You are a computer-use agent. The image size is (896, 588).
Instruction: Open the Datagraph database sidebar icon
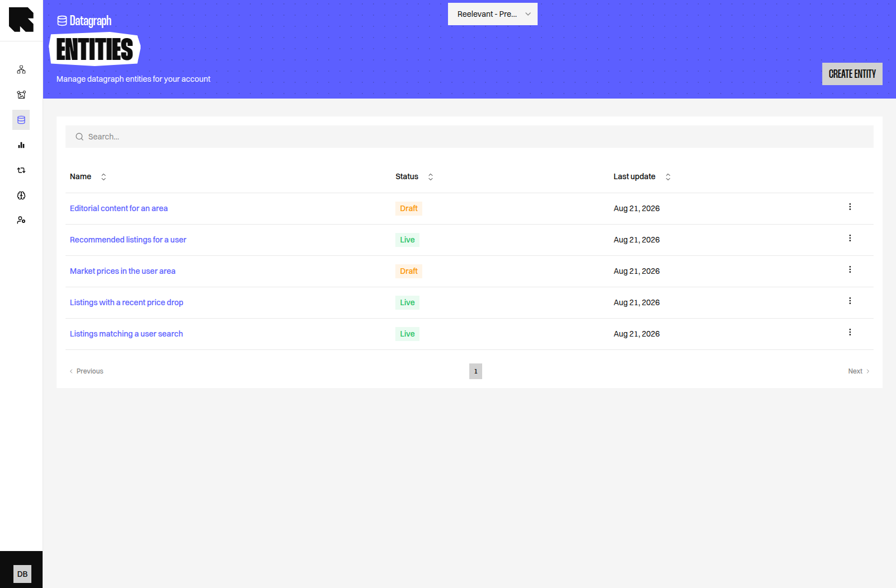point(21,120)
